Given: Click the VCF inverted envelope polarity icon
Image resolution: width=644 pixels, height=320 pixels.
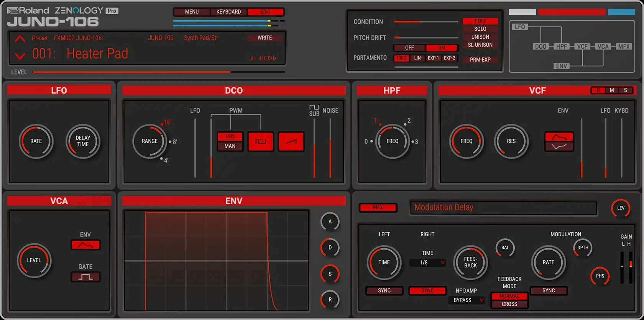Looking at the screenshot, I should point(559,146).
